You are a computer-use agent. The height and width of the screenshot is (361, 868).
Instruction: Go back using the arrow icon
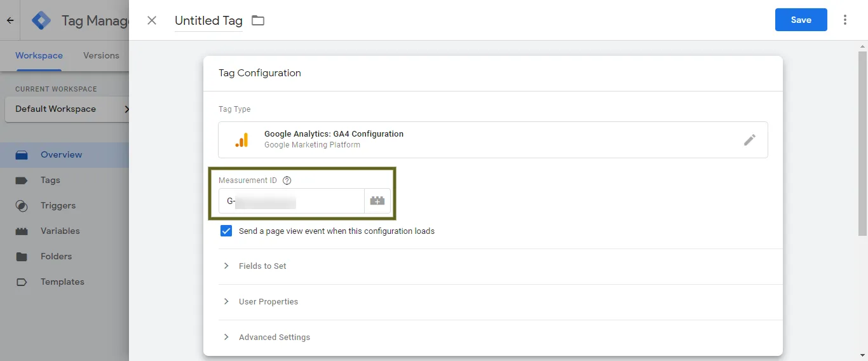tap(10, 20)
